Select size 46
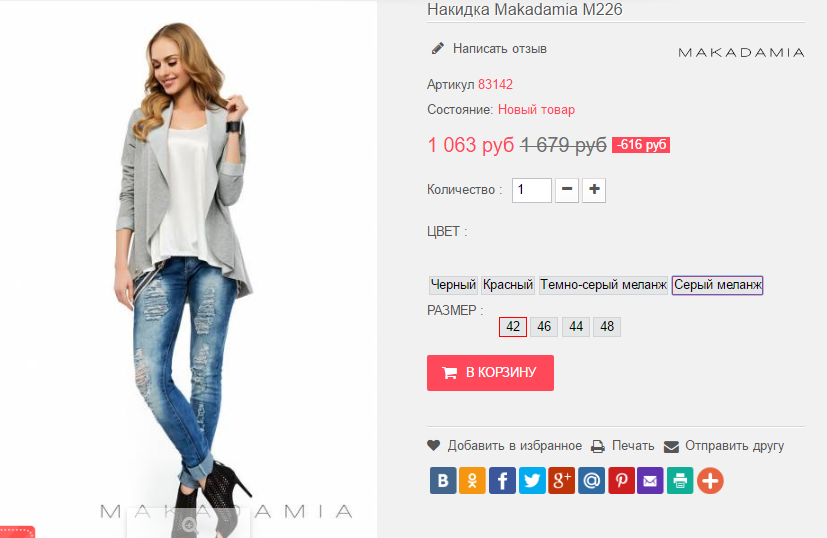The image size is (827, 538). pyautogui.click(x=545, y=327)
